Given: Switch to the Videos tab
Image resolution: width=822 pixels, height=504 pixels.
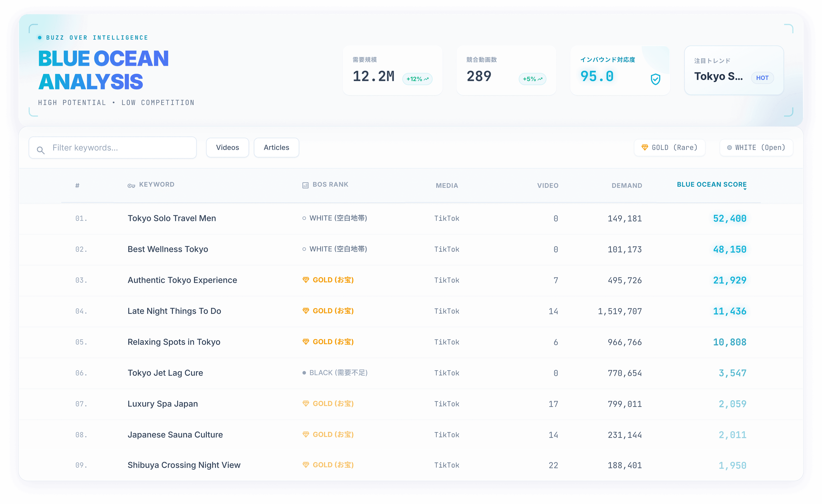Looking at the screenshot, I should 228,148.
